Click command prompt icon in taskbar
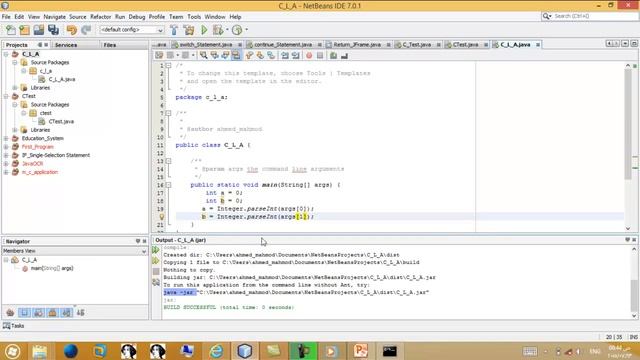This screenshot has width=640, height=360. [390, 351]
